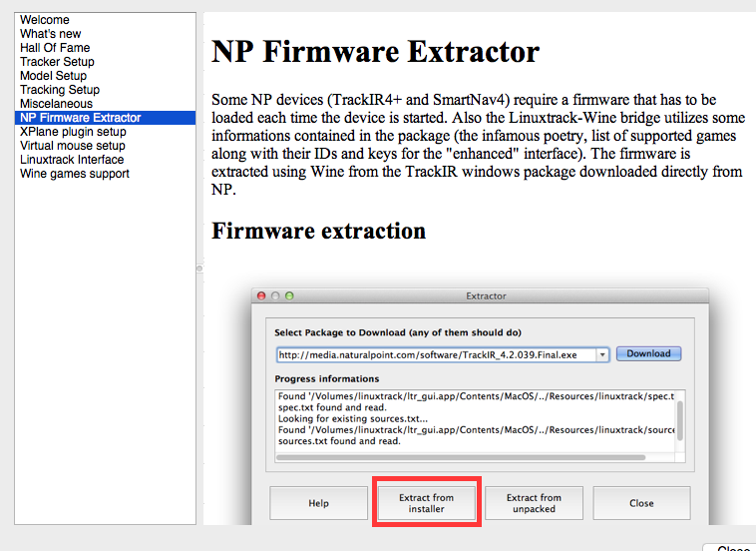Click the 'spec.txt found and read.' line
Screen dimensions: 756x551
pos(332,407)
